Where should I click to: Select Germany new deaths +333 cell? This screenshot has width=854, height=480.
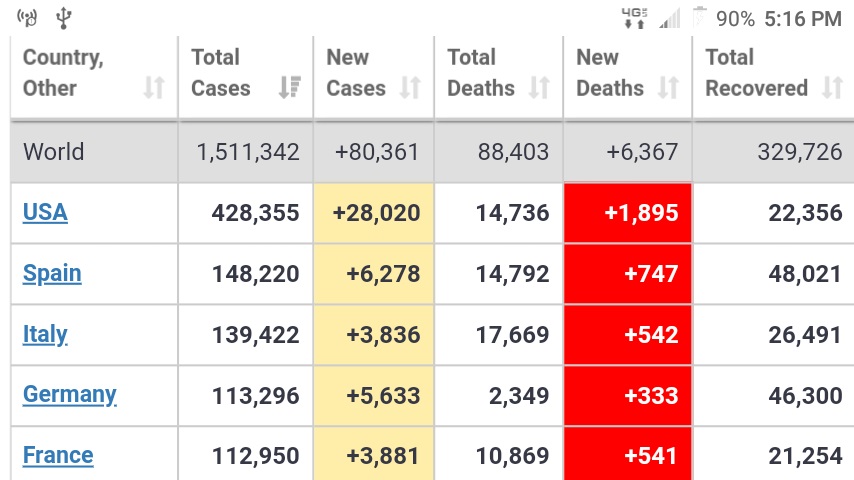(628, 396)
